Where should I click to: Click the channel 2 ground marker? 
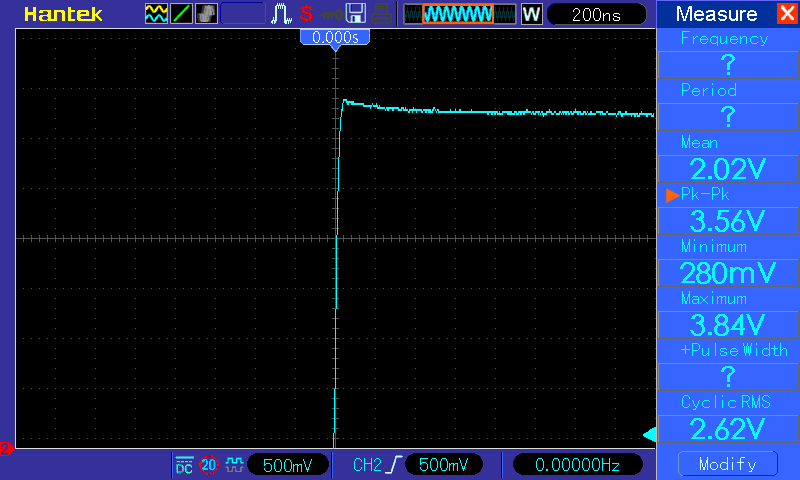(x=7, y=449)
